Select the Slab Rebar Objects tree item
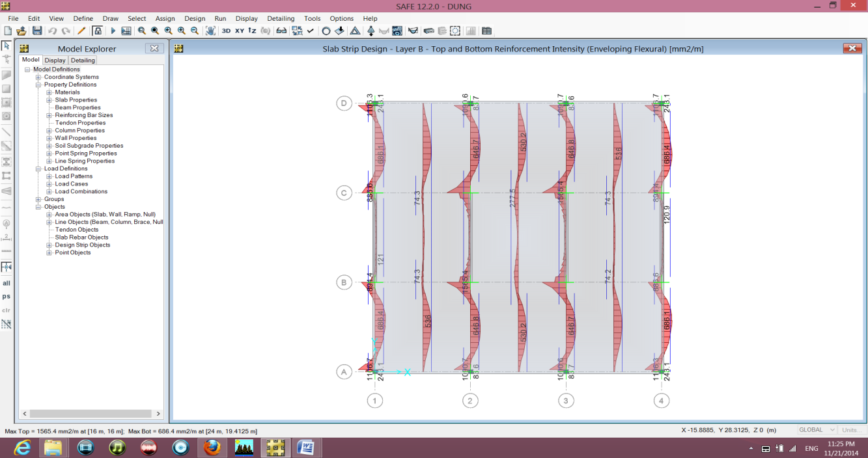Image resolution: width=868 pixels, height=458 pixels. pos(83,237)
